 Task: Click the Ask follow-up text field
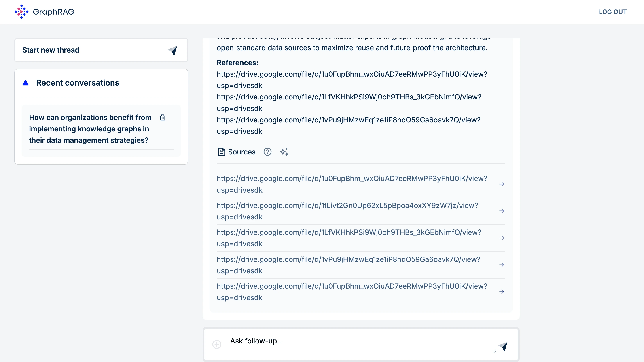point(350,341)
